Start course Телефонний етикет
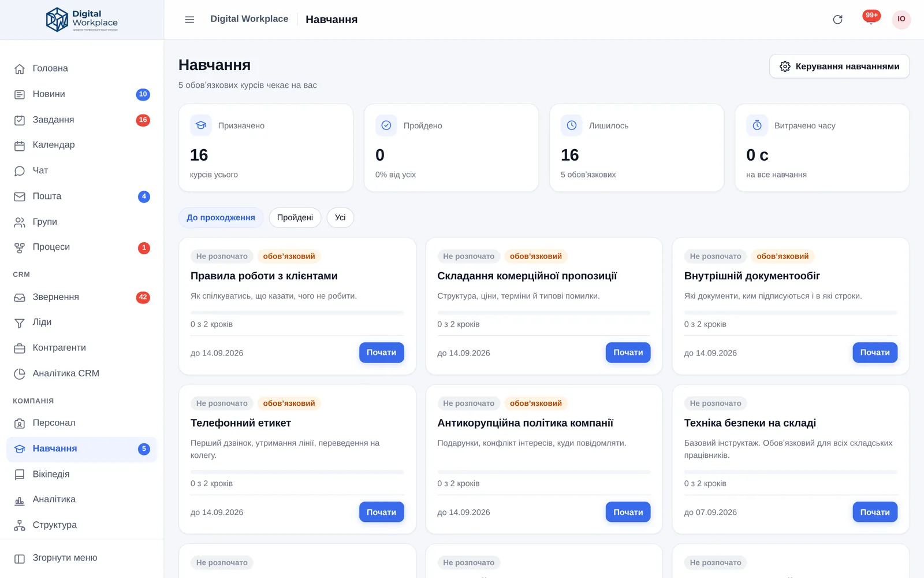This screenshot has width=924, height=578. click(381, 512)
